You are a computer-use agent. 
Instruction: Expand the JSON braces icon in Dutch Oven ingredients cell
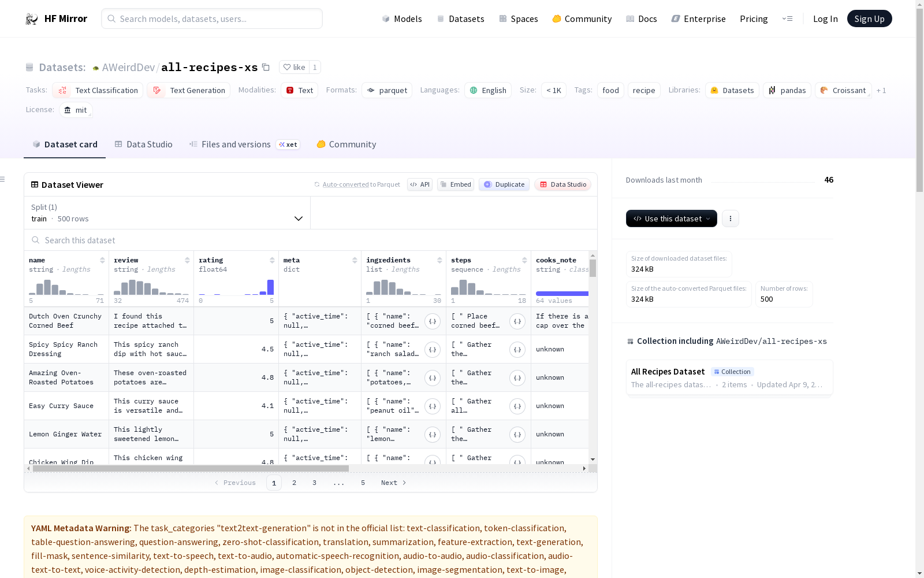tap(433, 321)
